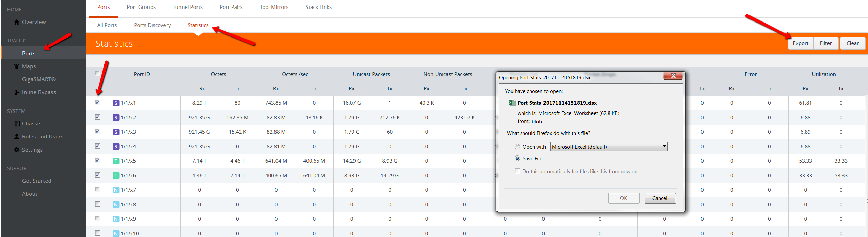The width and height of the screenshot is (868, 237).
Task: Click the Chassis icon in sidebar
Action: pos(17,124)
